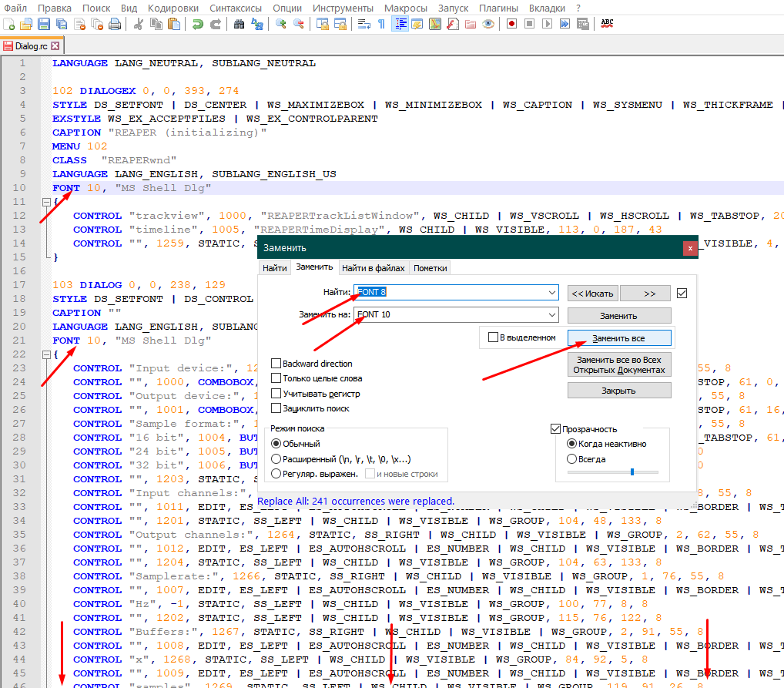784x688 pixels.
Task: Click the Cut scissors icon
Action: point(139,24)
